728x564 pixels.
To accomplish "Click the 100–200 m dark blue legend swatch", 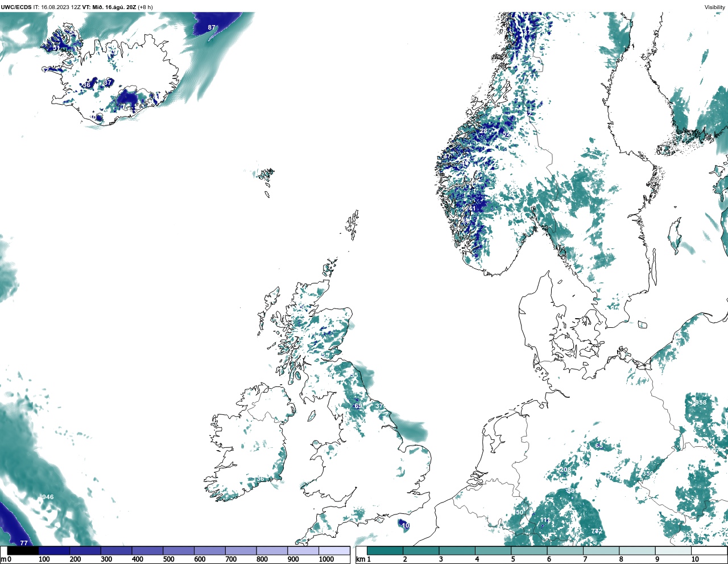I will tap(54, 551).
